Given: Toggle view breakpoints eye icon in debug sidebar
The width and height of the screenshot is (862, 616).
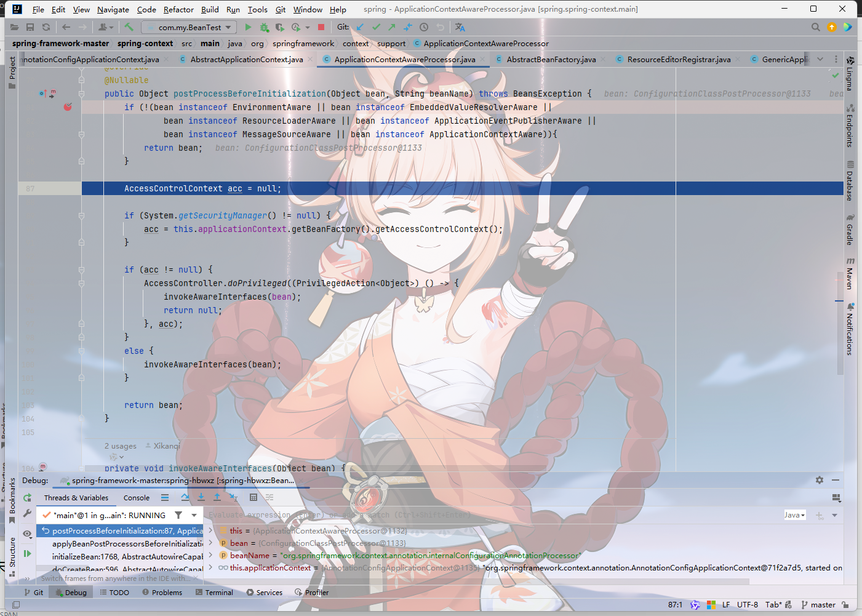Looking at the screenshot, I should click(x=27, y=534).
